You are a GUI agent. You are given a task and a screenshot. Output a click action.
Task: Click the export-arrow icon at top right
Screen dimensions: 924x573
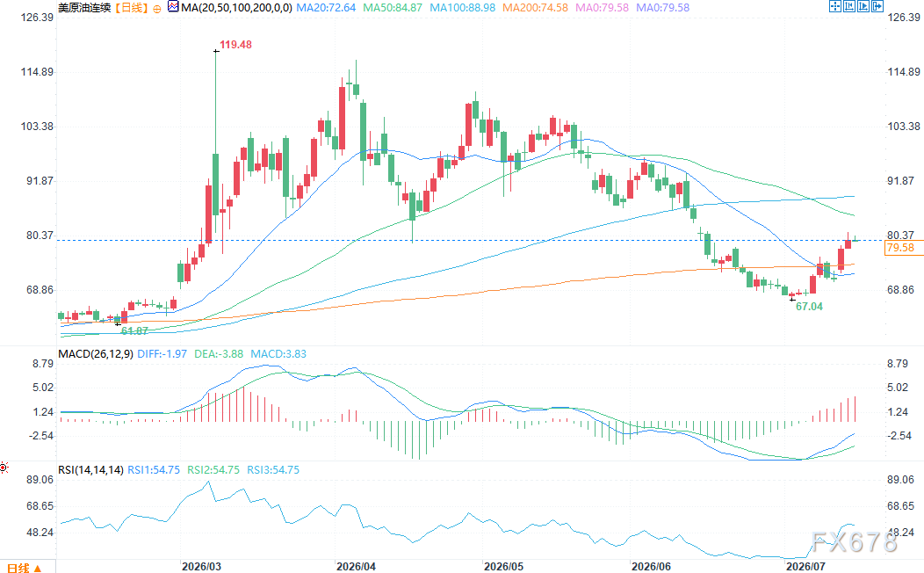coord(877,6)
